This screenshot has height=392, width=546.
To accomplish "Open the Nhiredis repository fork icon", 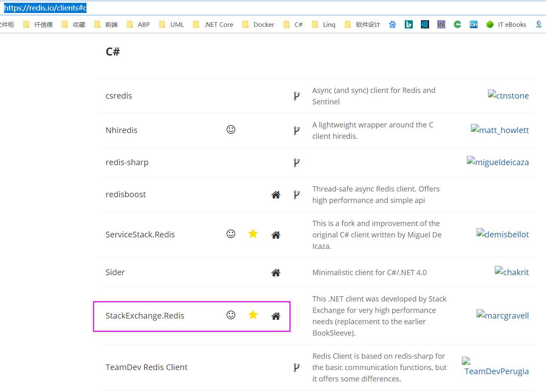I will [x=297, y=131].
